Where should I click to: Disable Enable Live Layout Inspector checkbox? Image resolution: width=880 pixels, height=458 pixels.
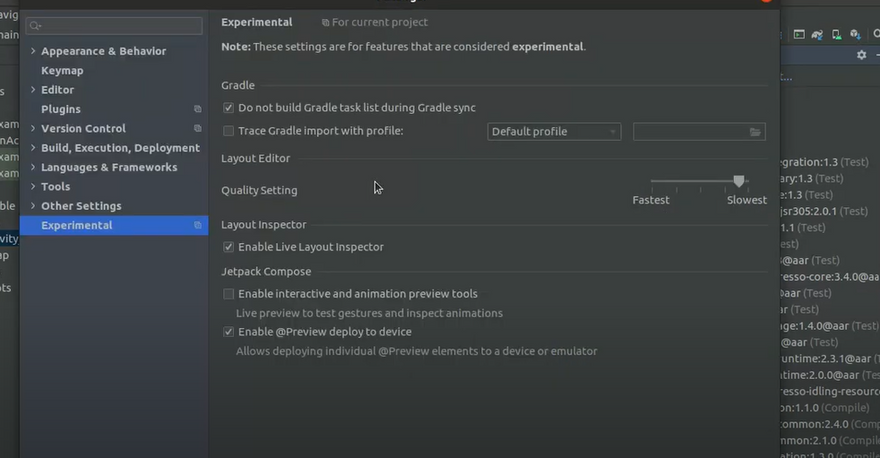point(229,247)
